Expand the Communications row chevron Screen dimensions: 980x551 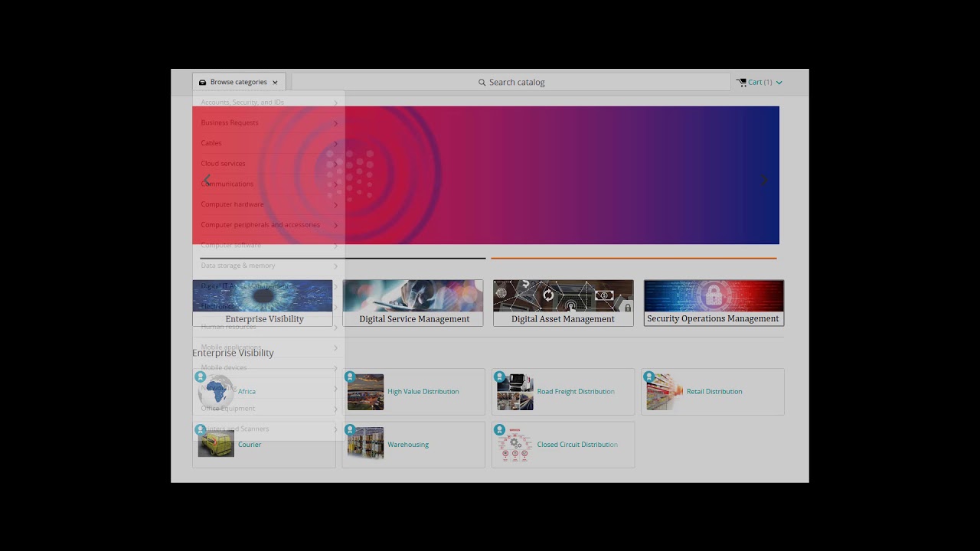click(335, 184)
